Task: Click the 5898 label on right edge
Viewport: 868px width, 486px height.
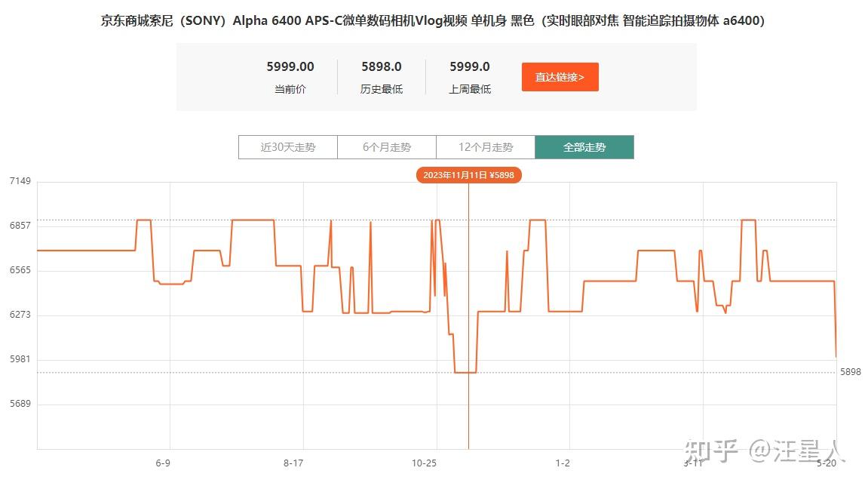Action: tap(851, 371)
